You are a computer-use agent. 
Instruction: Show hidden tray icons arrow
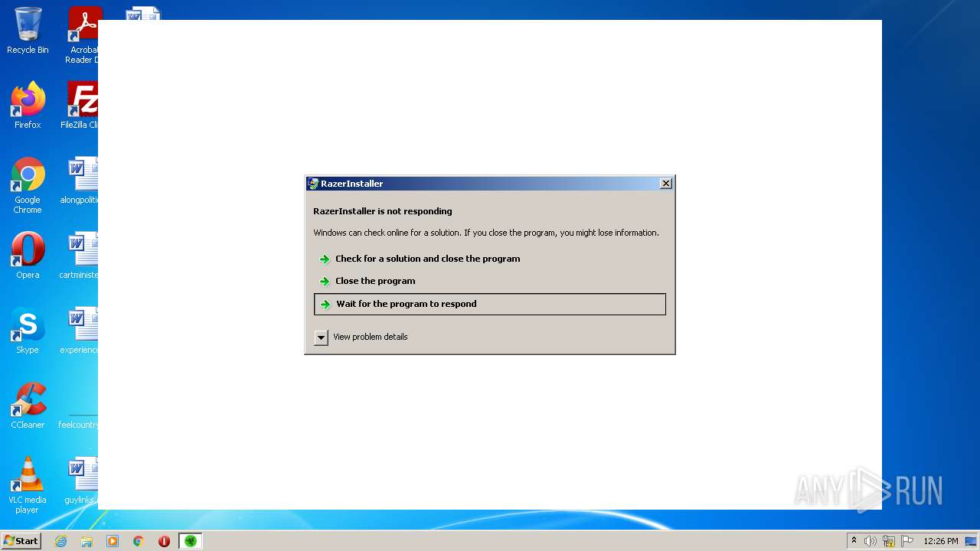[x=854, y=541]
